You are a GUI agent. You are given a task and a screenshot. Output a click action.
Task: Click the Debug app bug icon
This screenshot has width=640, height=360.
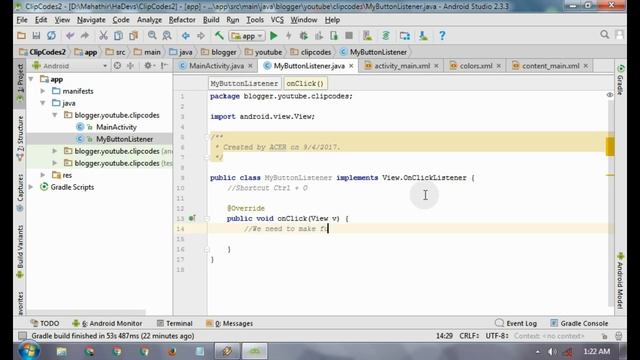tap(304, 36)
